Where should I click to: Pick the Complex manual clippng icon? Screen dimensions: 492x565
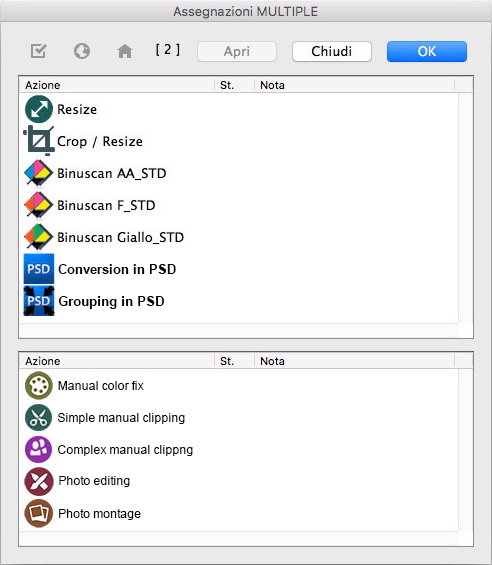pos(39,449)
